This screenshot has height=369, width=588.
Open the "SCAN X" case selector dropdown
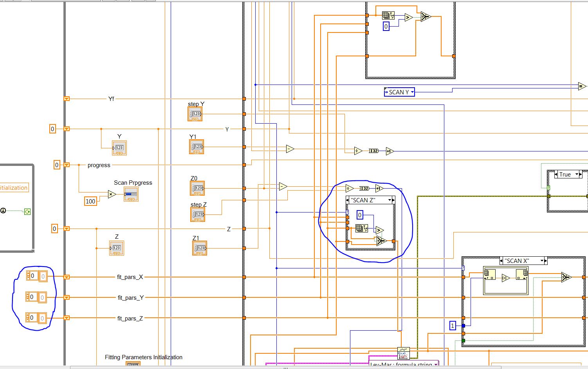pyautogui.click(x=542, y=261)
